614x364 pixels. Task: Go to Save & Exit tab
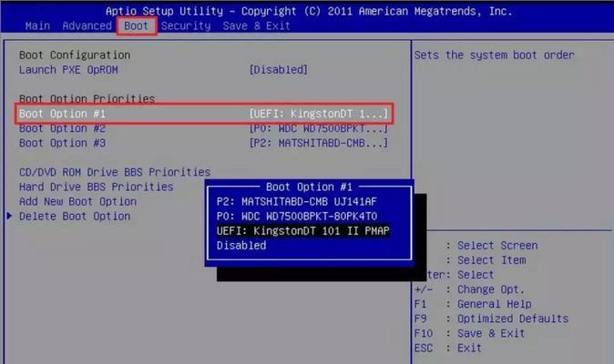pos(257,26)
